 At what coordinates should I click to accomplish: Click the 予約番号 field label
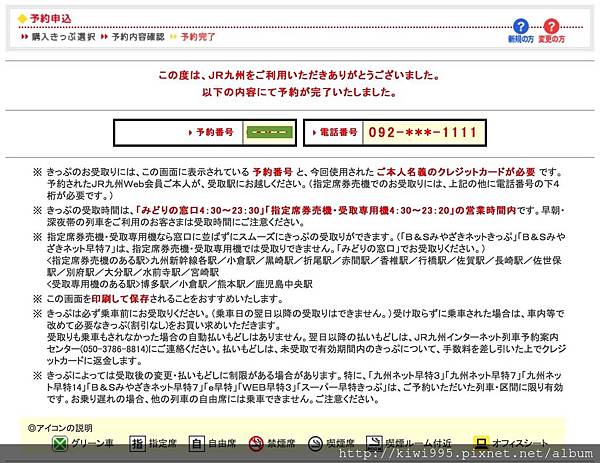(215, 132)
